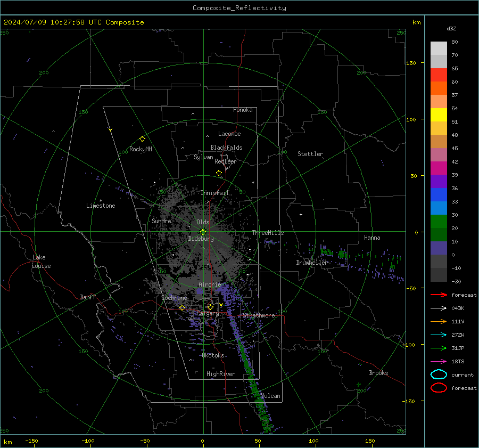Click the Stettler city label
The image size is (479, 448).
310,154
